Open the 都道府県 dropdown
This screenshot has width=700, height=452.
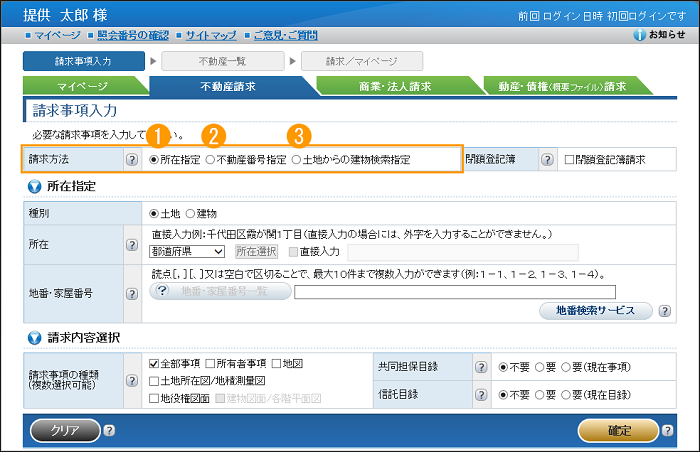pyautogui.click(x=187, y=251)
